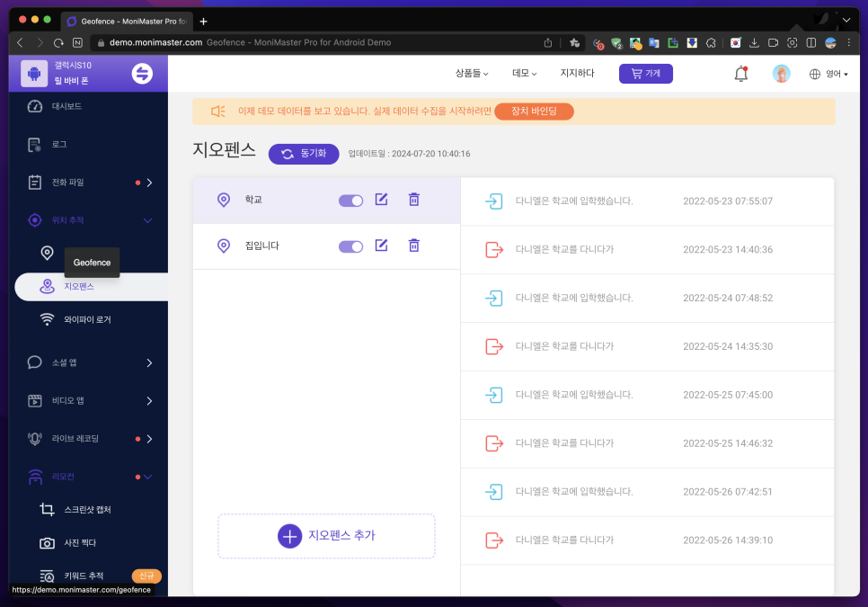The image size is (868, 607).
Task: Click enter icon for 2022-05-26 07:42:51 entry
Action: click(494, 492)
